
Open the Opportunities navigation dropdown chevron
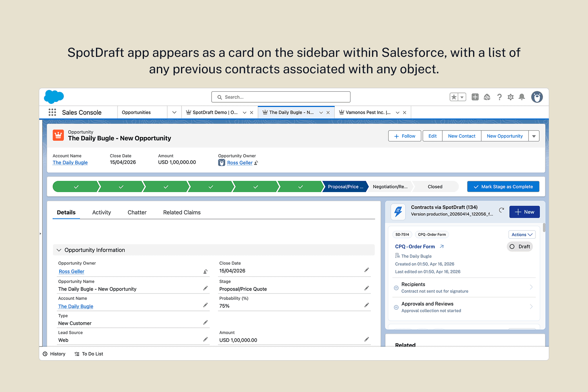coord(174,113)
